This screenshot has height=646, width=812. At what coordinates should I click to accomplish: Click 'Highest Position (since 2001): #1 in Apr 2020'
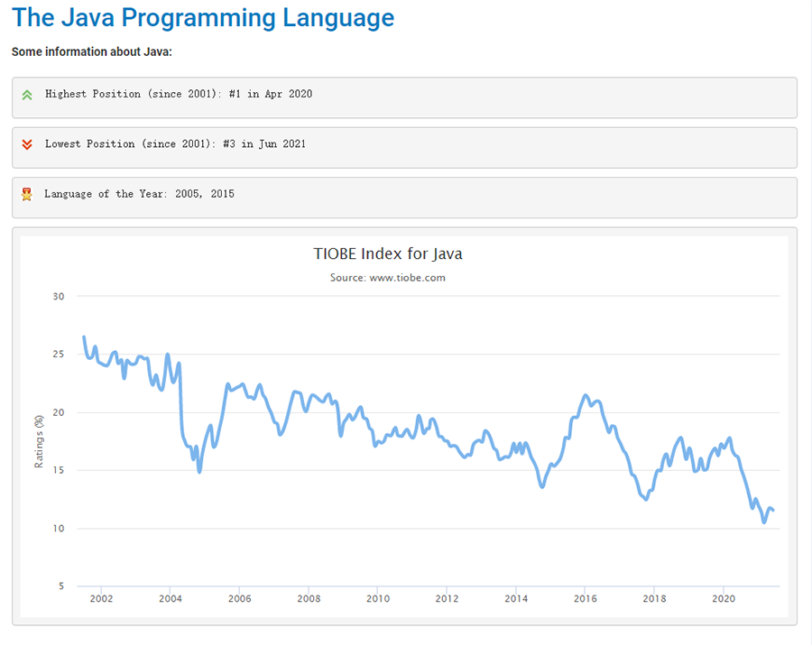[179, 94]
